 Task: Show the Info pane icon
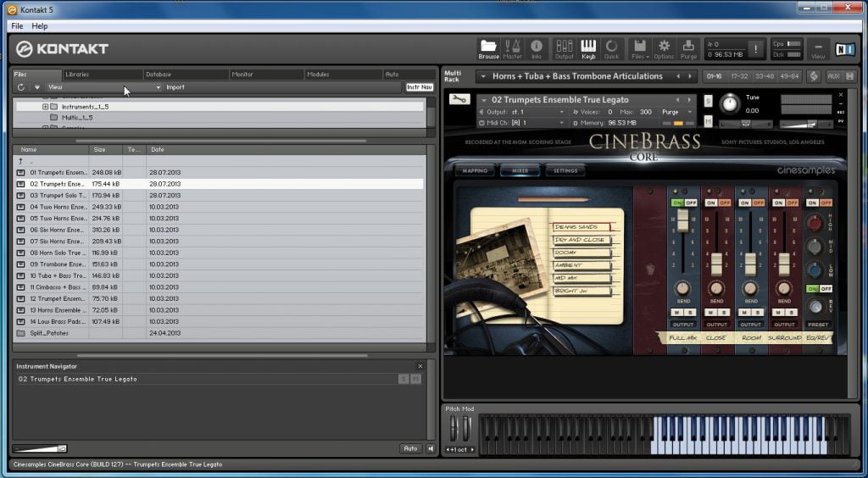tap(536, 48)
